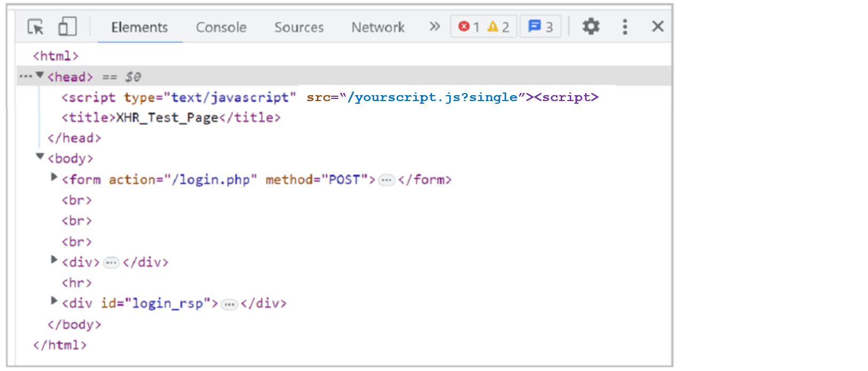Activate the inspect element picker icon
This screenshot has height=371, width=868.
point(36,27)
